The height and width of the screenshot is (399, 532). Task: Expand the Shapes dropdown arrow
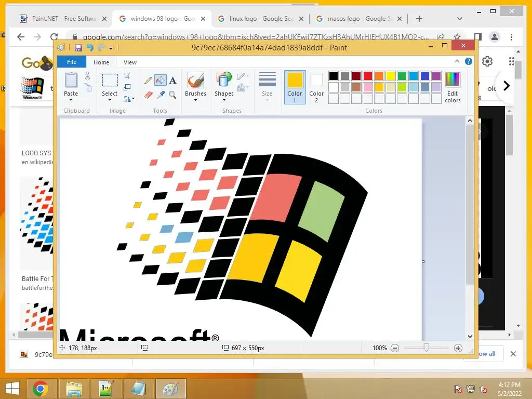coord(224,100)
